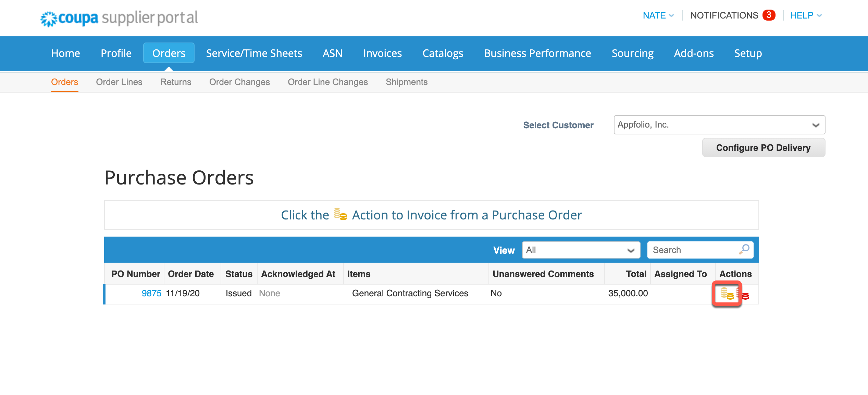Switch to the Invoices menu item
This screenshot has width=868, height=395.
pyautogui.click(x=382, y=53)
